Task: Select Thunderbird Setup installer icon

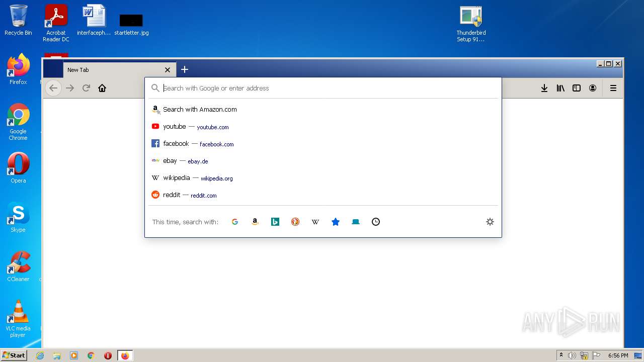Action: pyautogui.click(x=471, y=24)
